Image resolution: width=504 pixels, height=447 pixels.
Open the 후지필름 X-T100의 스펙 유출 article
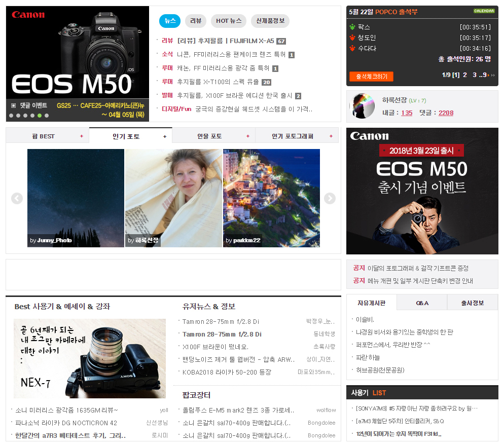coord(218,82)
